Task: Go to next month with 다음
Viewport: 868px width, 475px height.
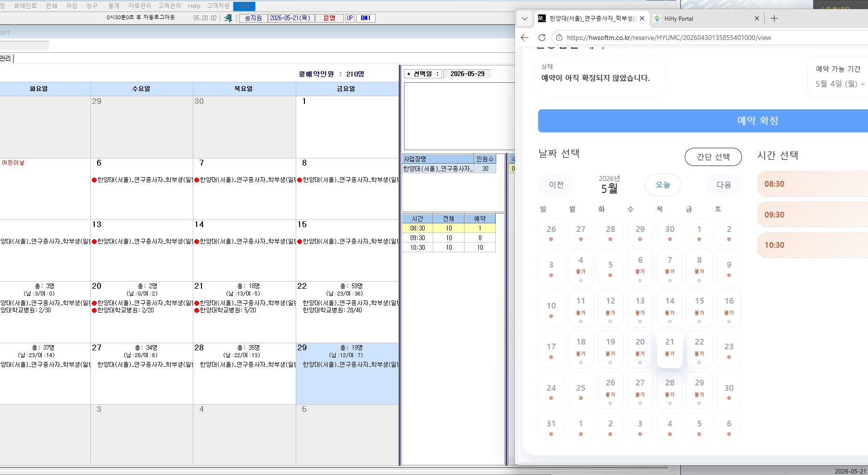Action: coord(724,185)
